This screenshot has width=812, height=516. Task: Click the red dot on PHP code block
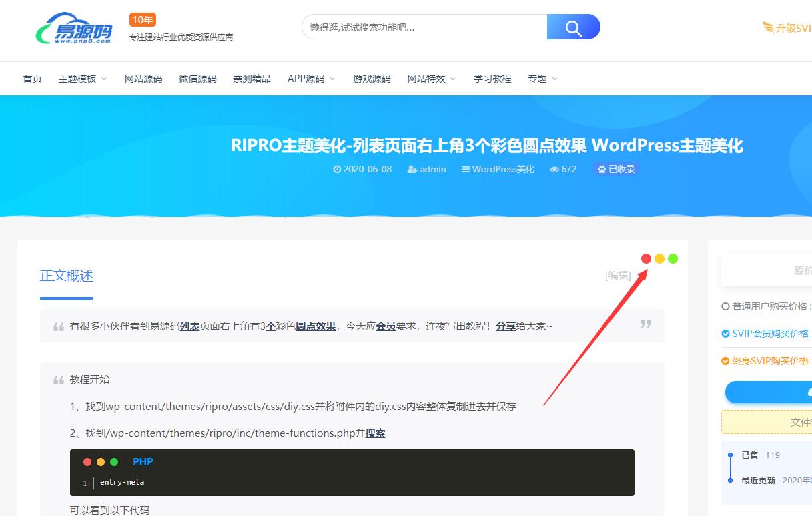click(87, 462)
